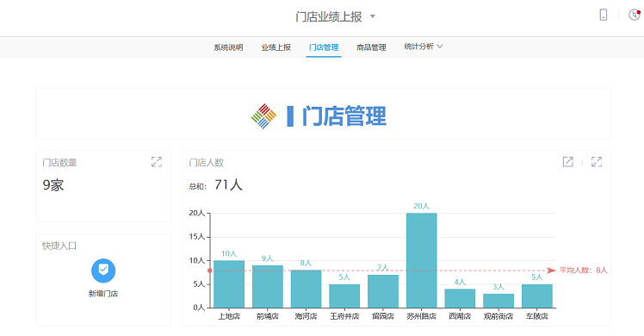Click the 苏州路店 axis label
Image resolution: width=644 pixels, height=336 pixels.
click(421, 316)
